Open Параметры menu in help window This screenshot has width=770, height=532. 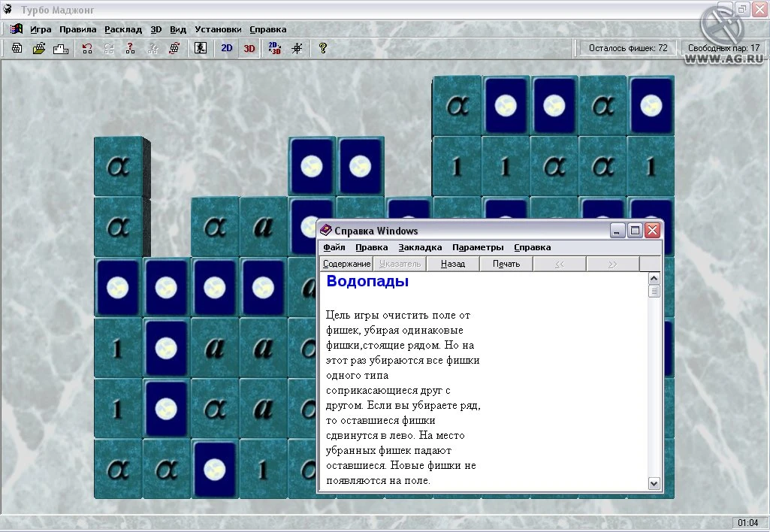(x=478, y=247)
